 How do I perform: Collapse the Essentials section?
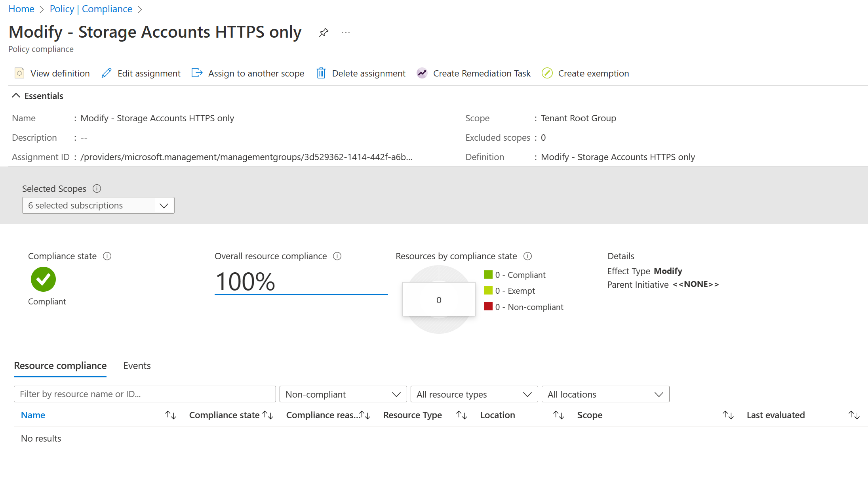(x=16, y=96)
